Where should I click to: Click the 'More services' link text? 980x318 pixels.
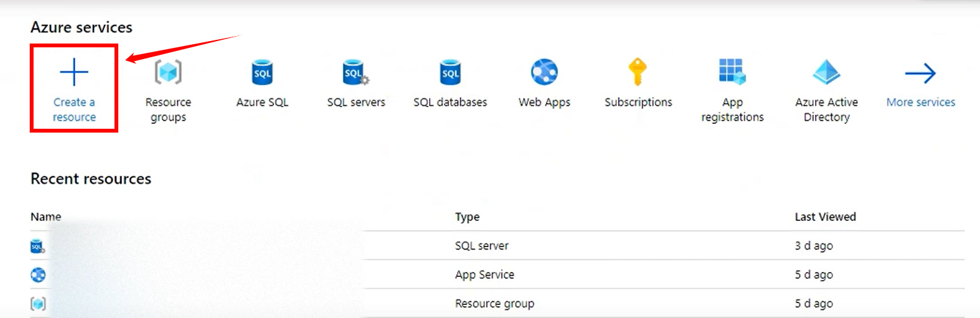pos(920,102)
